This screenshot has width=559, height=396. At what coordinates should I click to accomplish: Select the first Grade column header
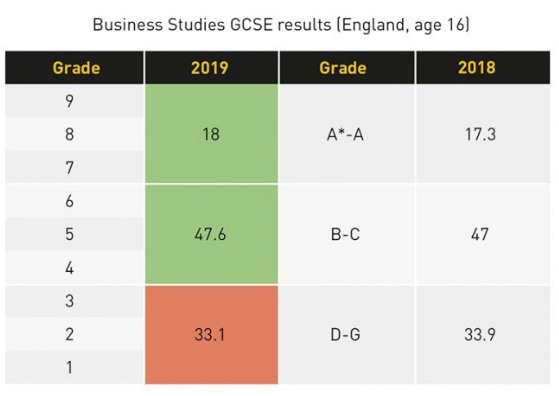click(x=75, y=68)
